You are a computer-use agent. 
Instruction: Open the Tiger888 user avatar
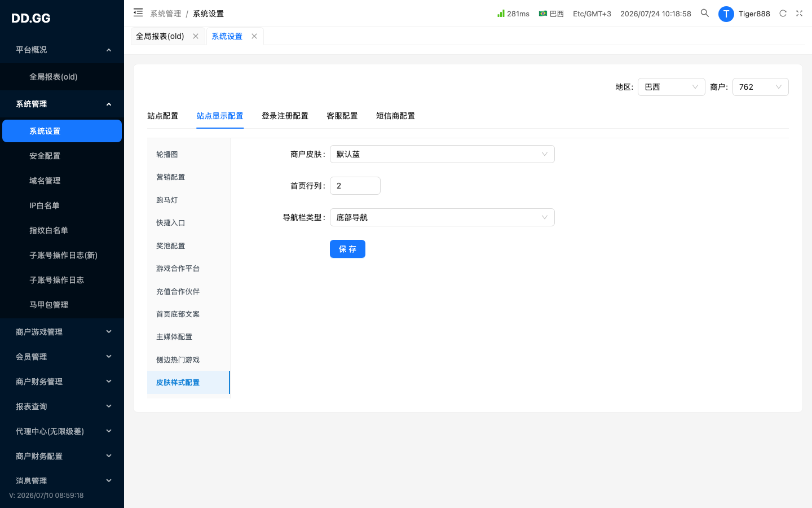tap(726, 14)
